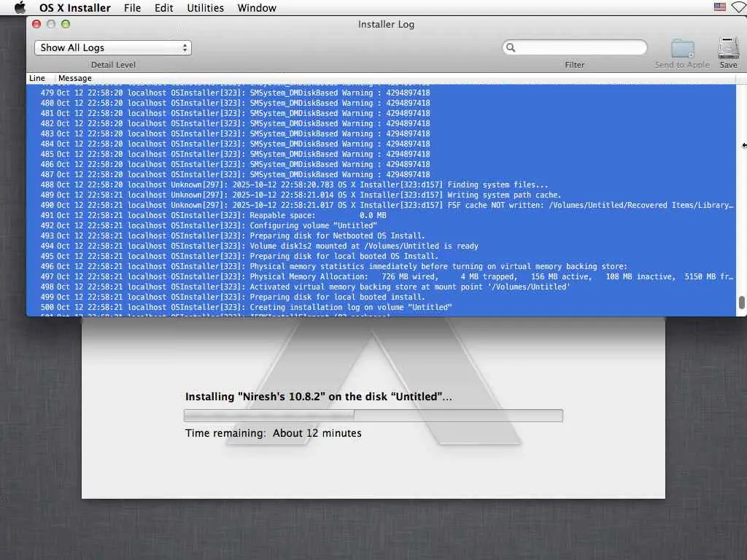Select line 495 'Preparing disk for local booted OS Install.'
This screenshot has height=560, width=747.
pyautogui.click(x=381, y=257)
